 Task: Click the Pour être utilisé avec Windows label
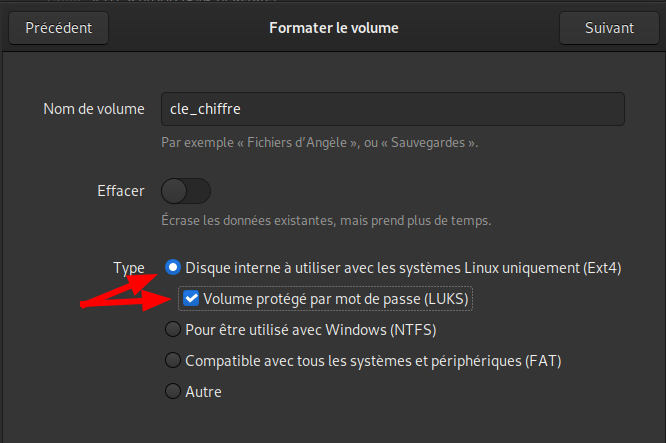(x=311, y=330)
